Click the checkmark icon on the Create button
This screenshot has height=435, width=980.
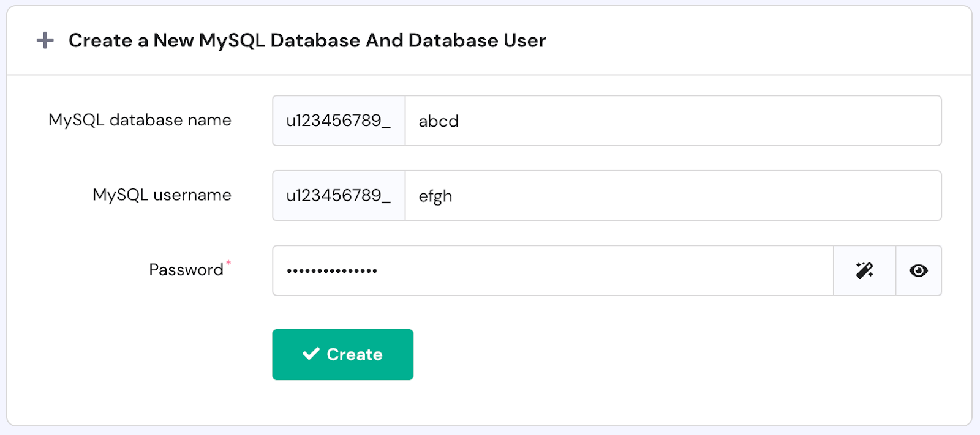(311, 354)
